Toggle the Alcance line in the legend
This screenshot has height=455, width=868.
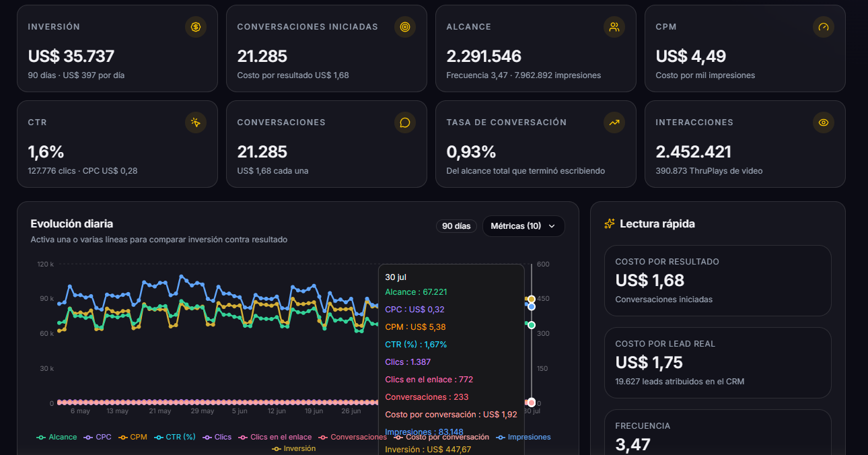tap(57, 437)
